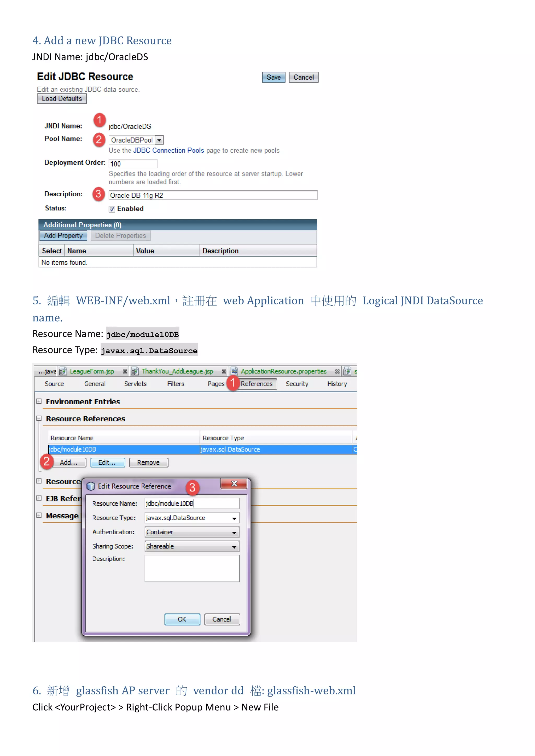
Task: Click the ThankYou_AddLeague.jsp file icon
Action: tap(135, 371)
